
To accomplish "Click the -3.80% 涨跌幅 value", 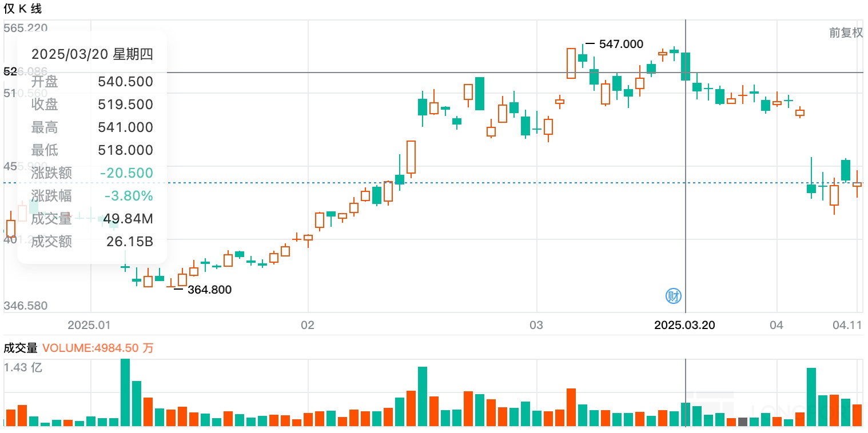I will 129,196.
